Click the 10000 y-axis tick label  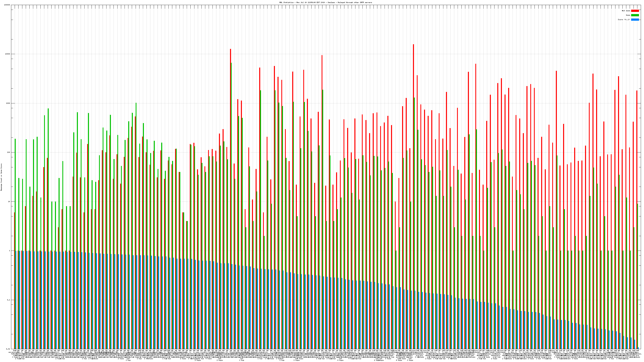click(8, 54)
